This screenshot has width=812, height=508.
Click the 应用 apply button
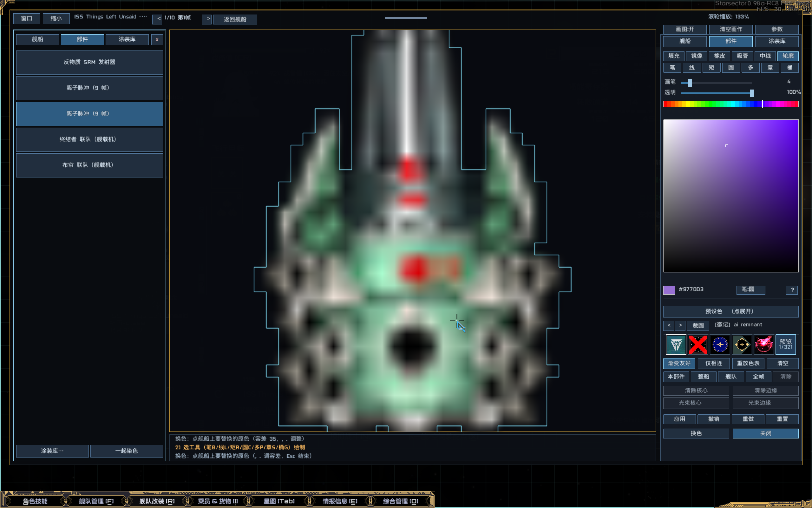tap(679, 419)
